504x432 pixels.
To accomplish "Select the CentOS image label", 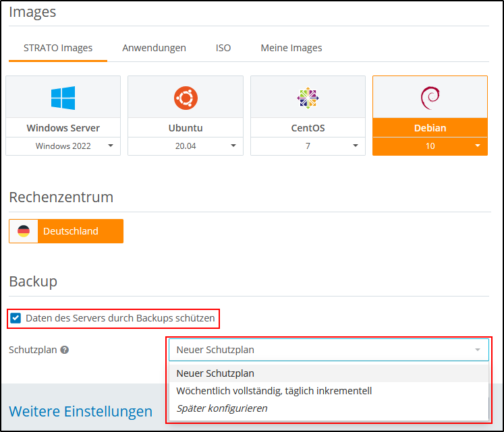I will tap(308, 128).
